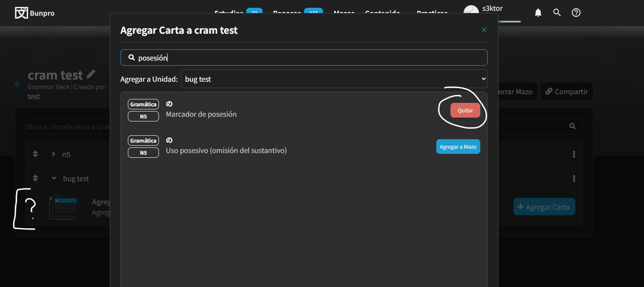
Task: Click the pencil icon beside cram test
Action: (x=91, y=74)
